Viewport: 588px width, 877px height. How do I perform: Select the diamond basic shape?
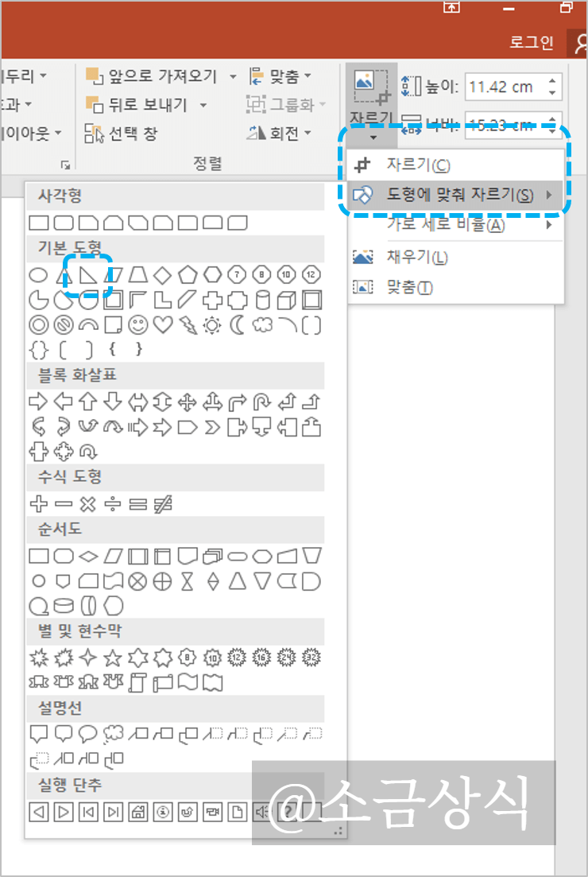point(163,274)
